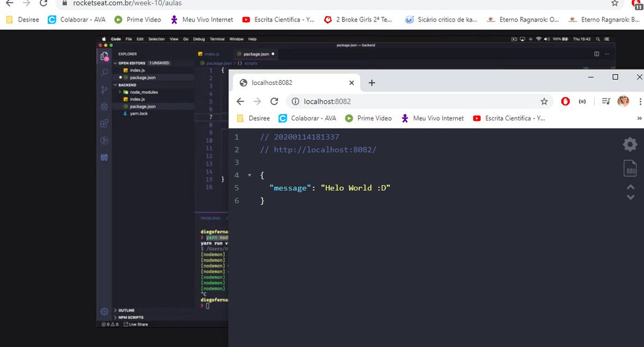This screenshot has width=644, height=347.
Task: Open the Terminal menu in VS Code
Action: [217, 39]
